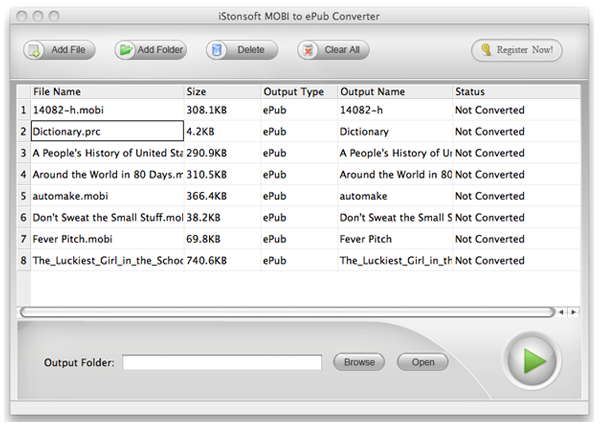This screenshot has width=600, height=424.
Task: Focus the Output Folder text field
Action: [222, 362]
